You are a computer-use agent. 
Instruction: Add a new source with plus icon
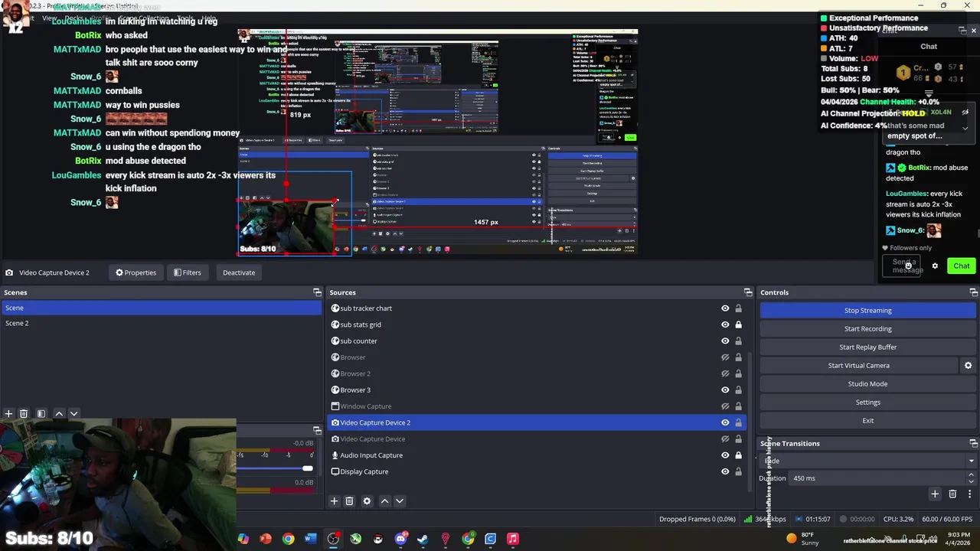tap(334, 500)
